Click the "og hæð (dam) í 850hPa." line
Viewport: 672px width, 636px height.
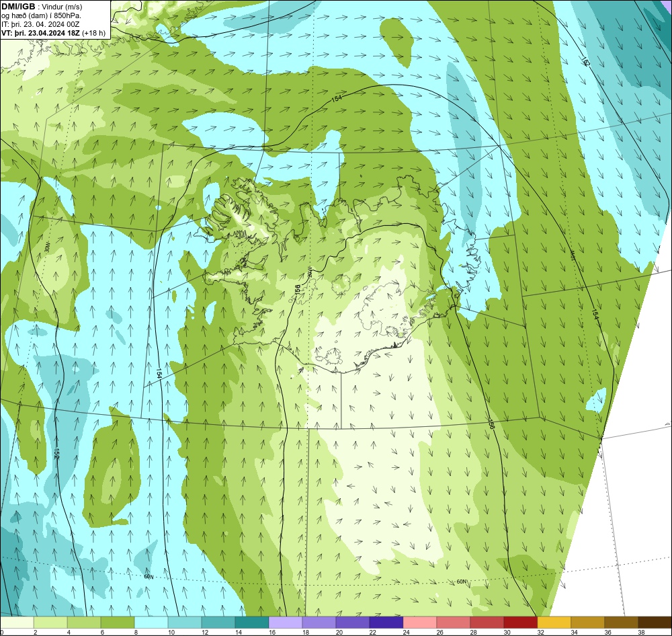41,15
